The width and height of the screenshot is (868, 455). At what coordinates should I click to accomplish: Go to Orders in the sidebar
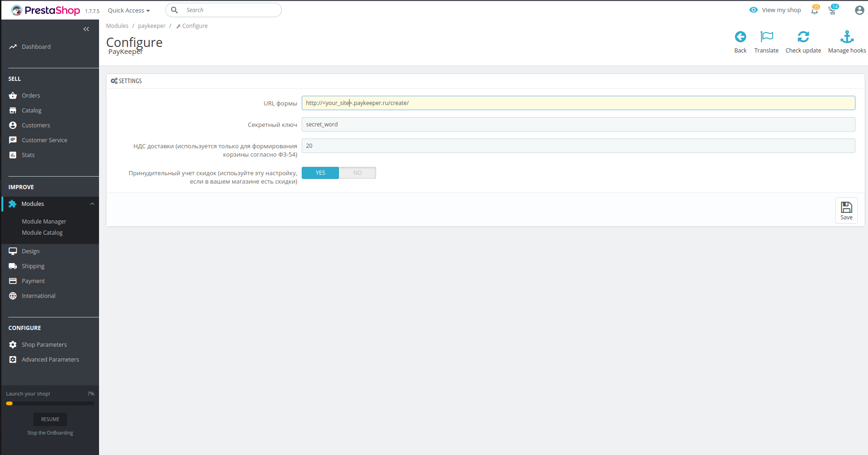[x=31, y=96]
